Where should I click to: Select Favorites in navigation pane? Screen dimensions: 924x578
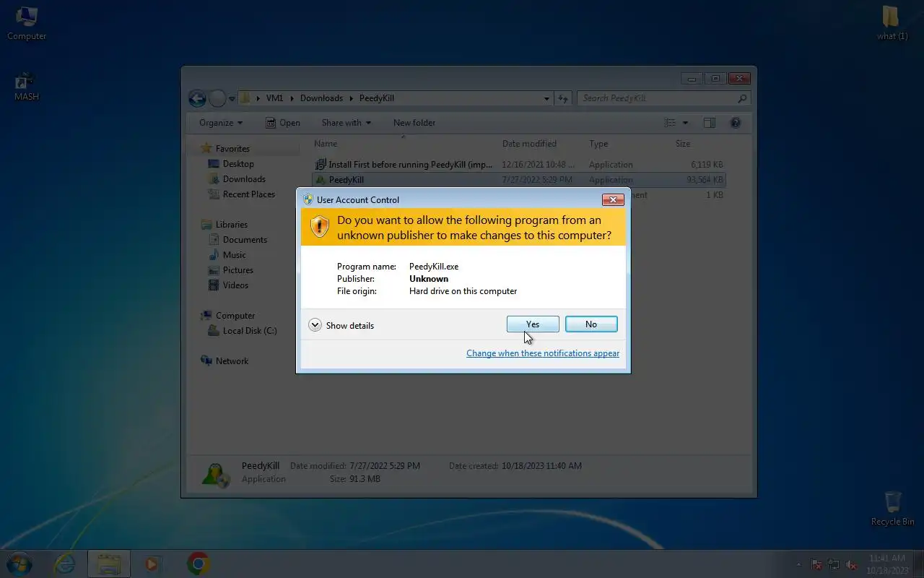coord(232,149)
